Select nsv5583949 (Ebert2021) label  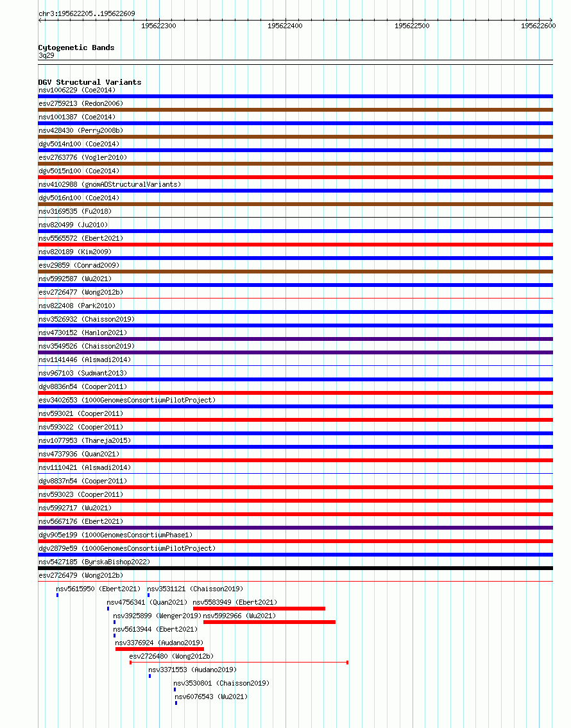click(235, 602)
